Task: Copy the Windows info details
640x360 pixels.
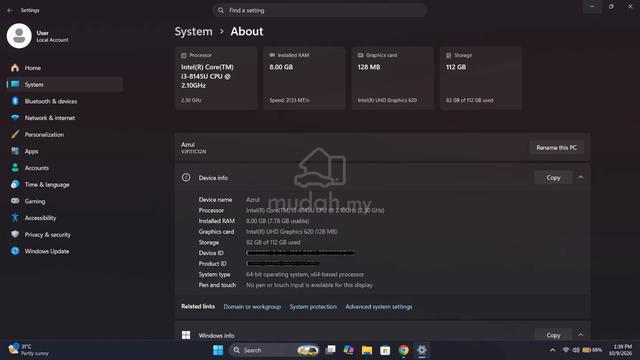Action: click(x=553, y=335)
